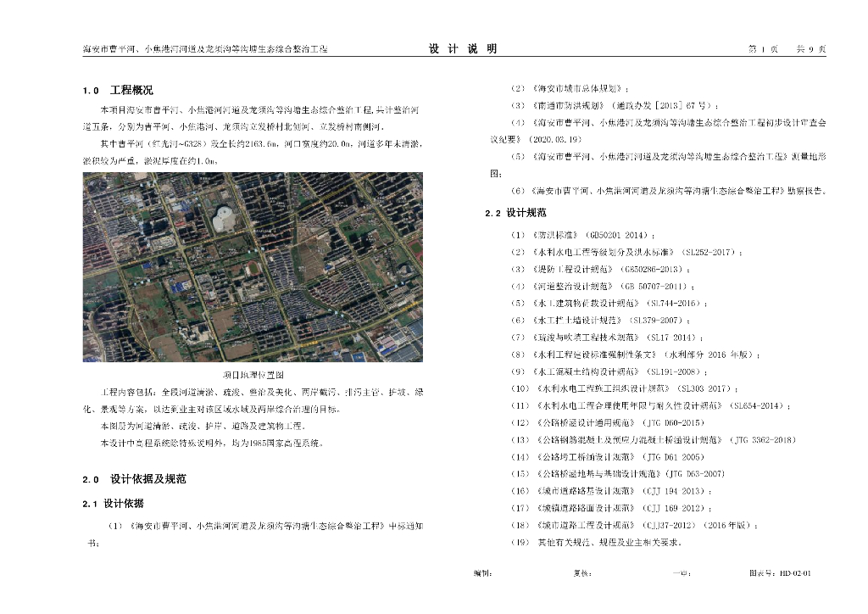Click the item '《公路圬工桥涵设计规范》'
The height and width of the screenshot is (614, 868).
point(587,457)
